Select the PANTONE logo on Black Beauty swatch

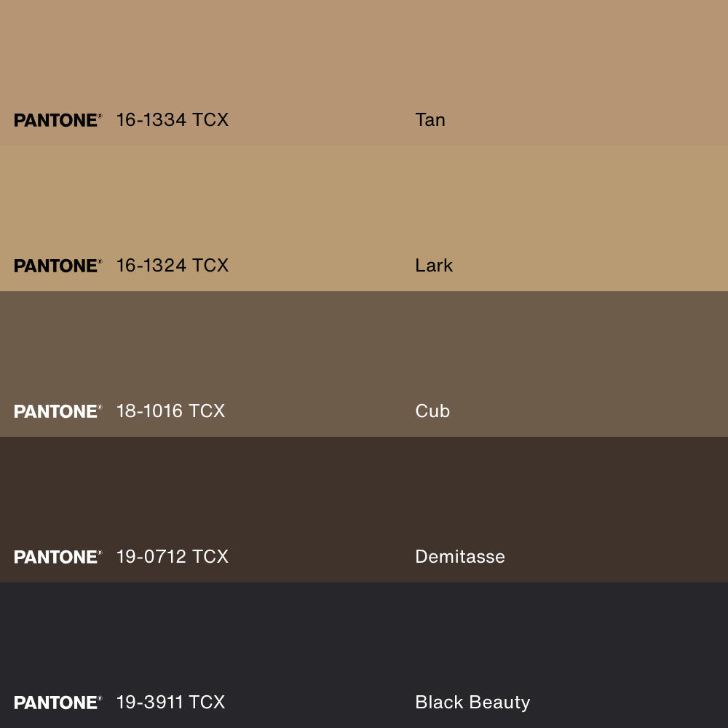pyautogui.click(x=58, y=703)
